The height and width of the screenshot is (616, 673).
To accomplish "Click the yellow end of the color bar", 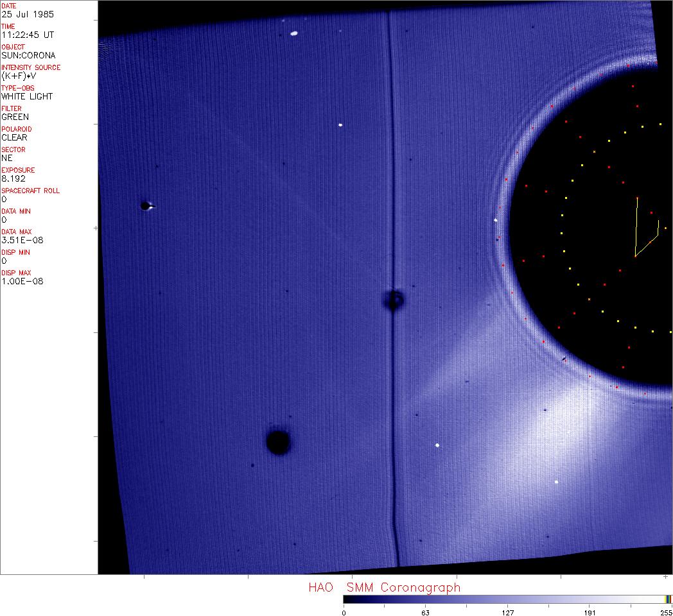I will (x=668, y=599).
